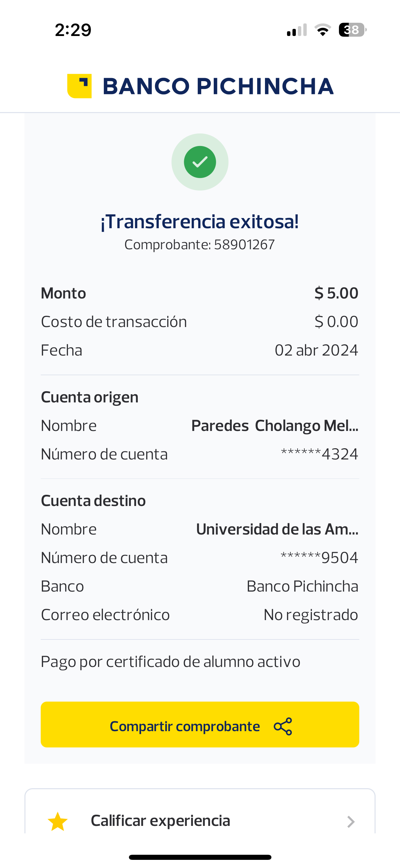400x868 pixels.
Task: Tap the date 02 abr 2024
Action: (x=316, y=350)
